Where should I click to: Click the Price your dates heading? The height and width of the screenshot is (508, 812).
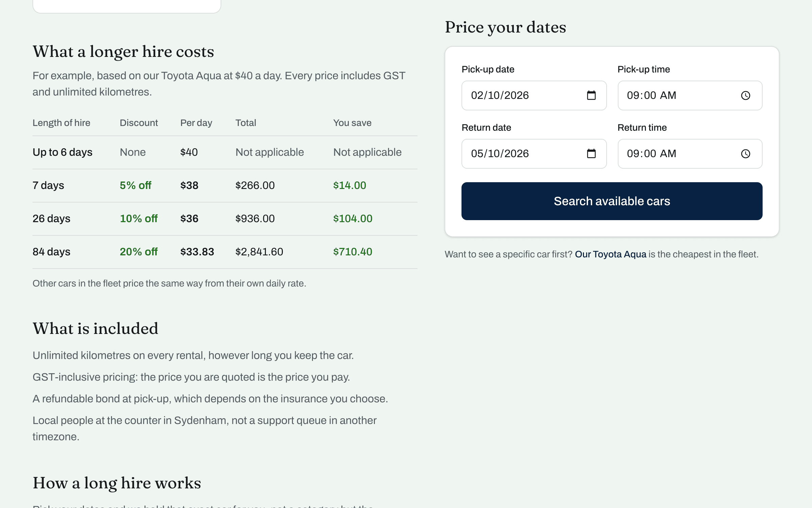point(505,27)
